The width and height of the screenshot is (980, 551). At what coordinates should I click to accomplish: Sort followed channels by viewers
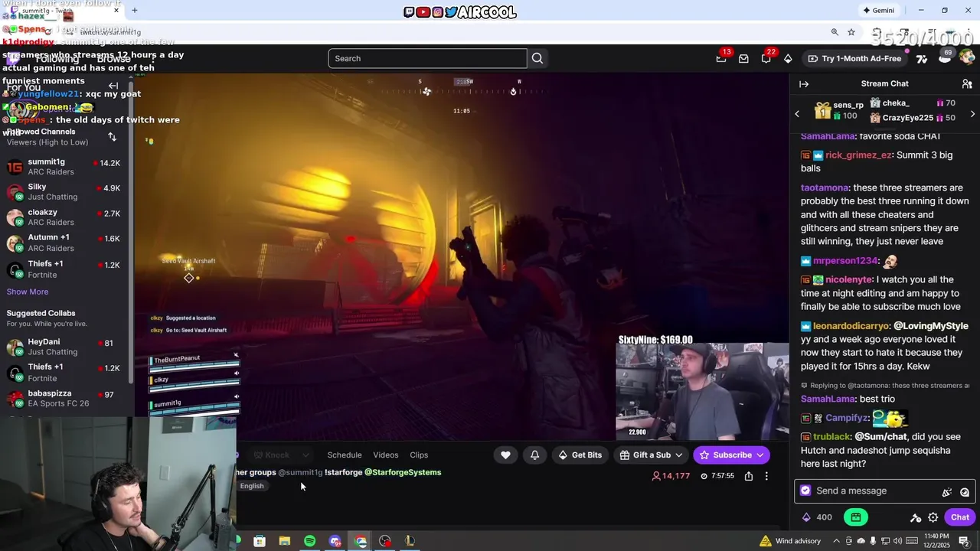pyautogui.click(x=113, y=137)
